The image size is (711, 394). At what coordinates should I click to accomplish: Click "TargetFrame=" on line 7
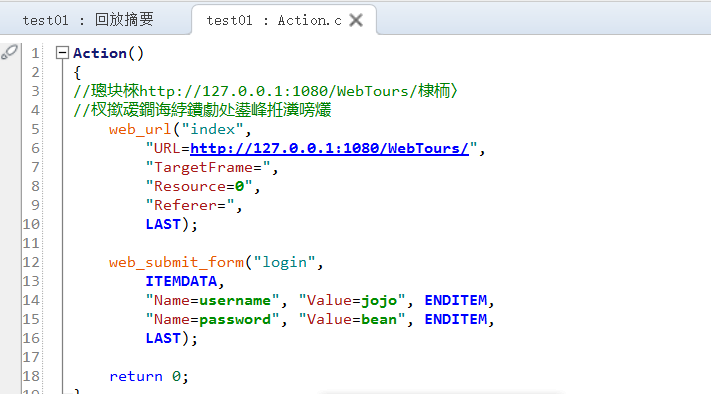[x=208, y=168]
